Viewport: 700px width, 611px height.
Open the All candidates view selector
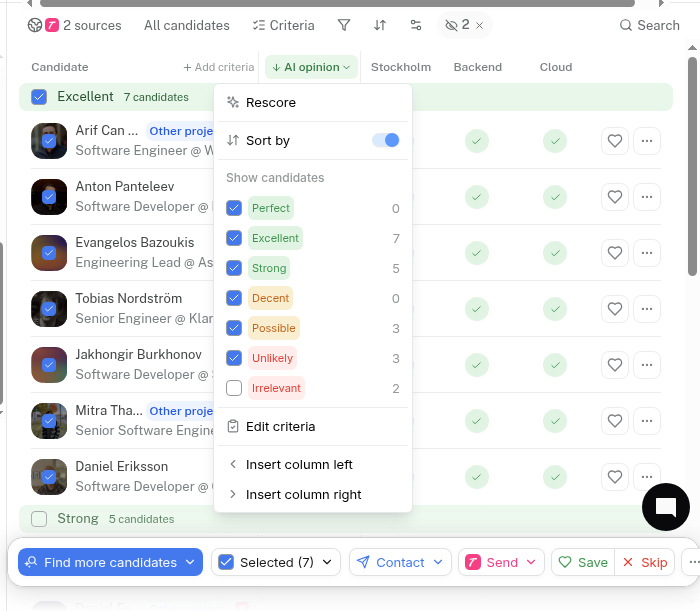pos(187,25)
